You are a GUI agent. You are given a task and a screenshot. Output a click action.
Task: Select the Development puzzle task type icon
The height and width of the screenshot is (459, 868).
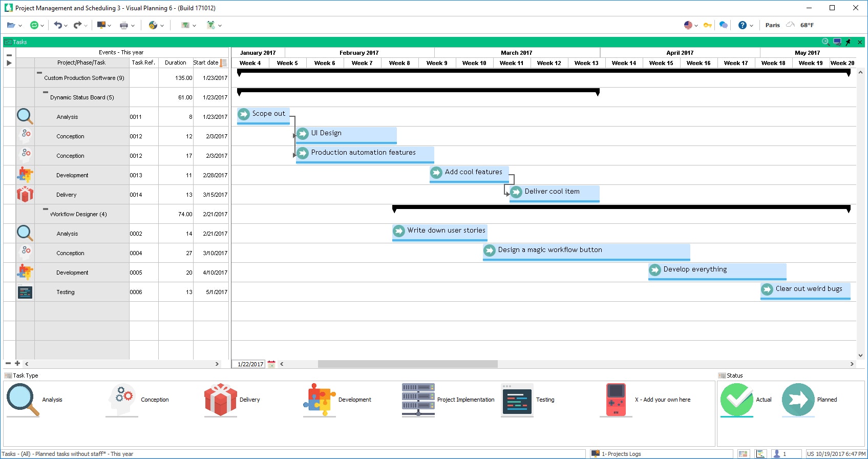tap(319, 400)
